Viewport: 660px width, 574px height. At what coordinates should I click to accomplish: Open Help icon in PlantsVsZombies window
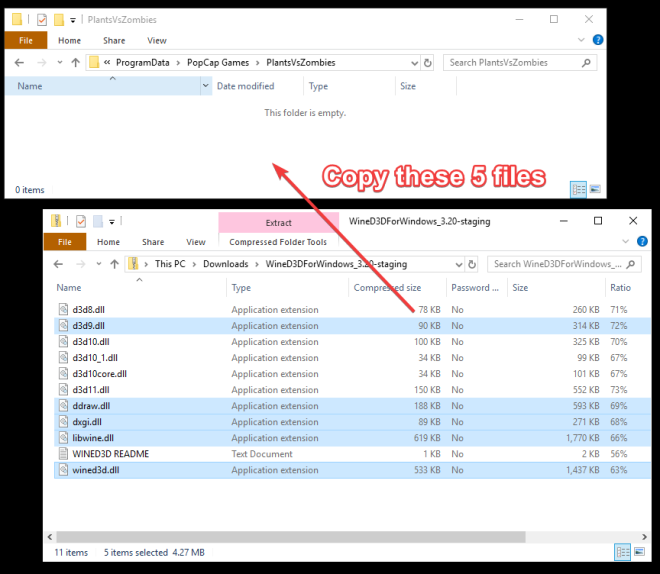598,40
